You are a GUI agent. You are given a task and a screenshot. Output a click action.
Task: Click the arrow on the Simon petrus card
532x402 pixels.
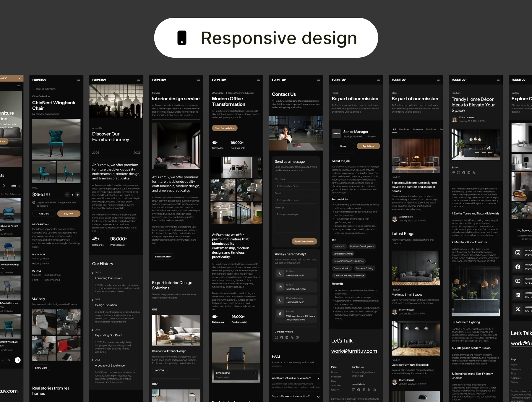(x=254, y=373)
